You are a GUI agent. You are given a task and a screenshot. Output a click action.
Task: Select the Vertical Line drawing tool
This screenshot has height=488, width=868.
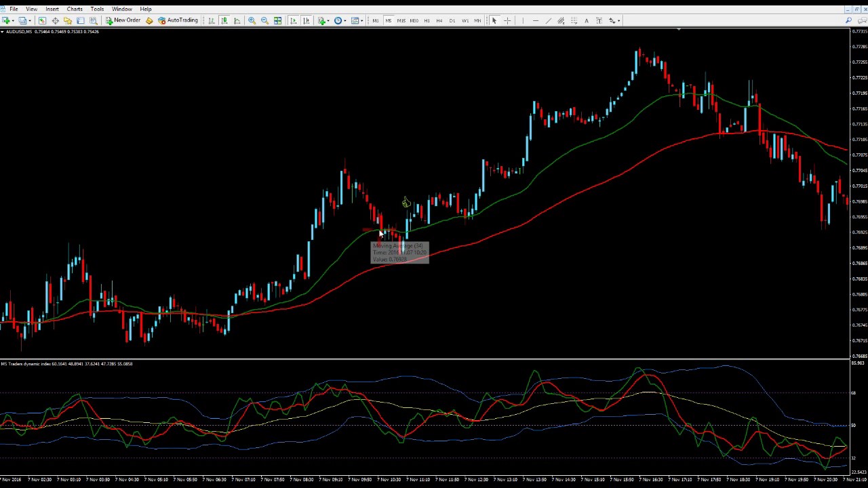tap(523, 20)
